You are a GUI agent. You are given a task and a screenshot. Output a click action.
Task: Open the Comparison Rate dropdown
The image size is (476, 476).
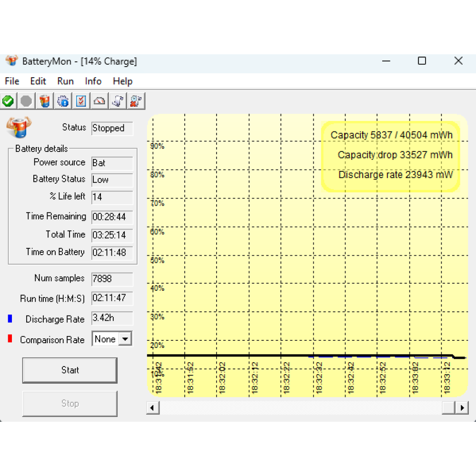[125, 339]
